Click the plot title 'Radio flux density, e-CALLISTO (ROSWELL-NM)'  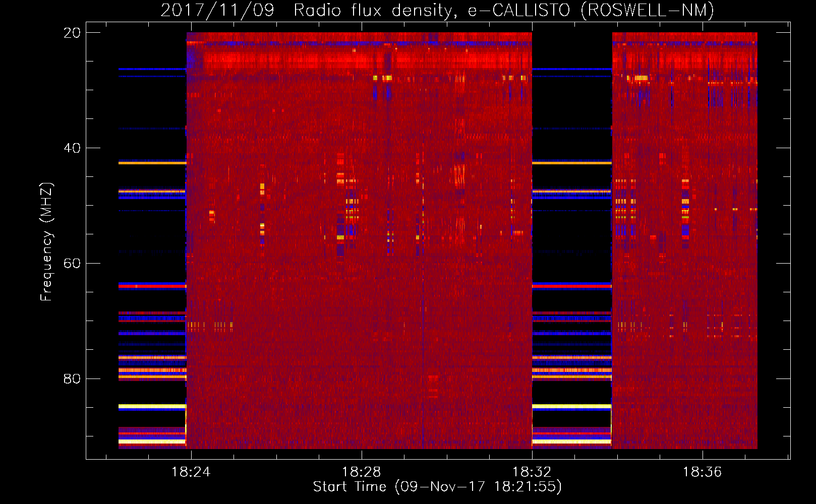pyautogui.click(x=504, y=10)
